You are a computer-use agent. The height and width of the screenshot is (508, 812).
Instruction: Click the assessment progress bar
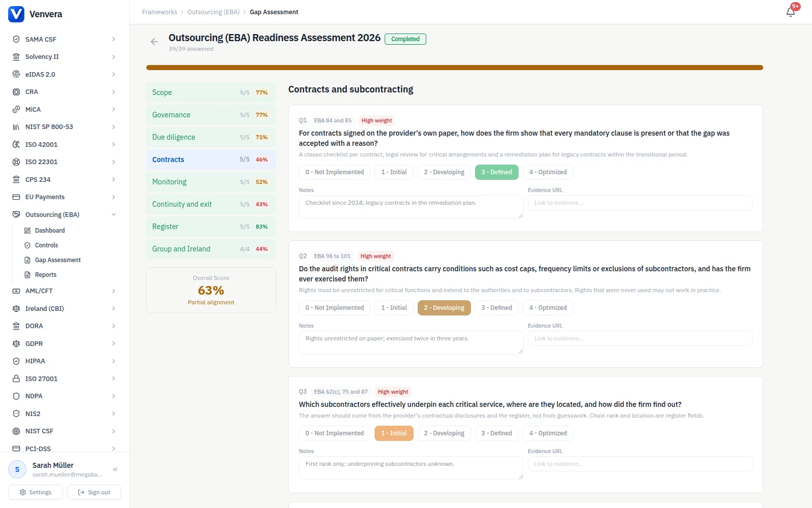tap(455, 68)
